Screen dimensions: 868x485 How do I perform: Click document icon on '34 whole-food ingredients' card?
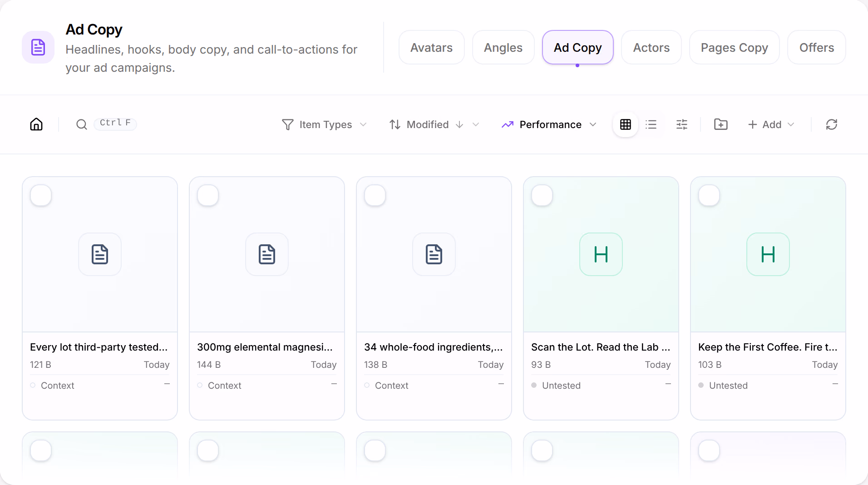pyautogui.click(x=434, y=254)
